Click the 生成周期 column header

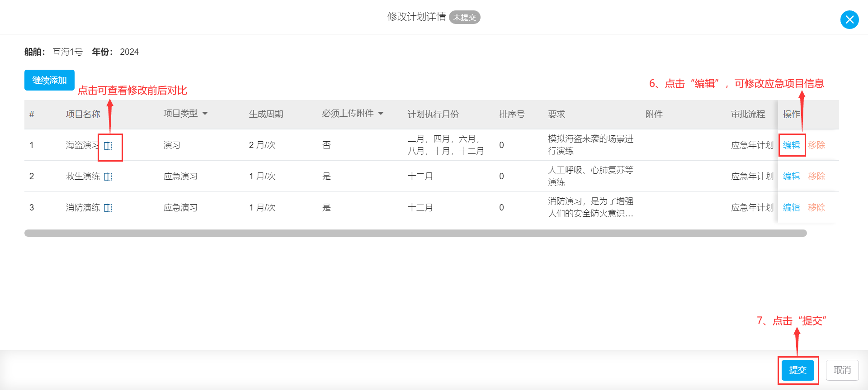click(x=266, y=114)
